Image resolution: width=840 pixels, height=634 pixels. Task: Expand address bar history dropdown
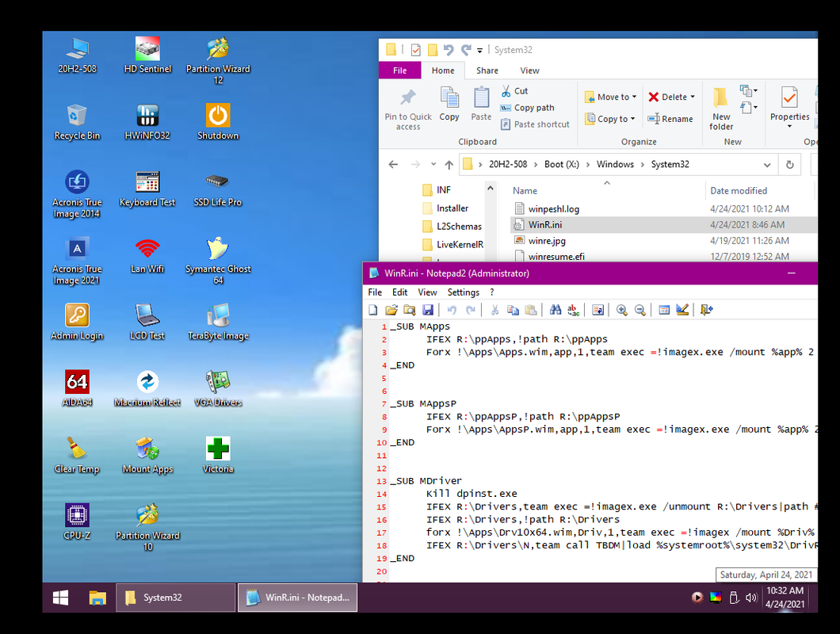767,165
